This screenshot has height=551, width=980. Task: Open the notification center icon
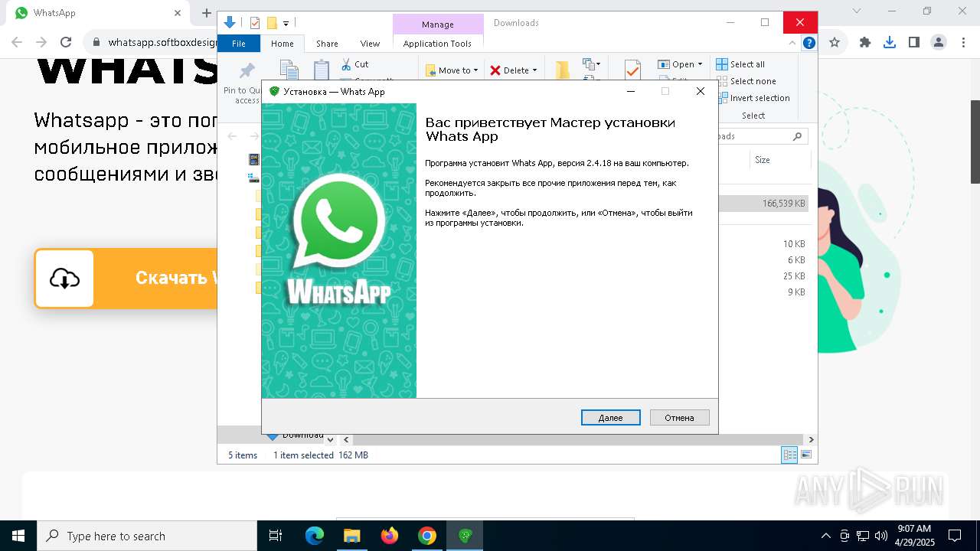coord(955,536)
